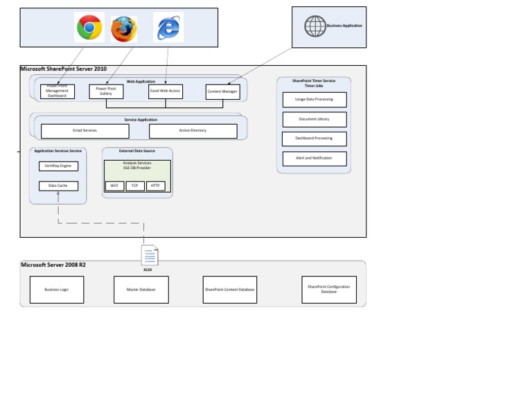The image size is (532, 409).
Task: Click the Google Chrome browser icon
Action: [x=89, y=27]
